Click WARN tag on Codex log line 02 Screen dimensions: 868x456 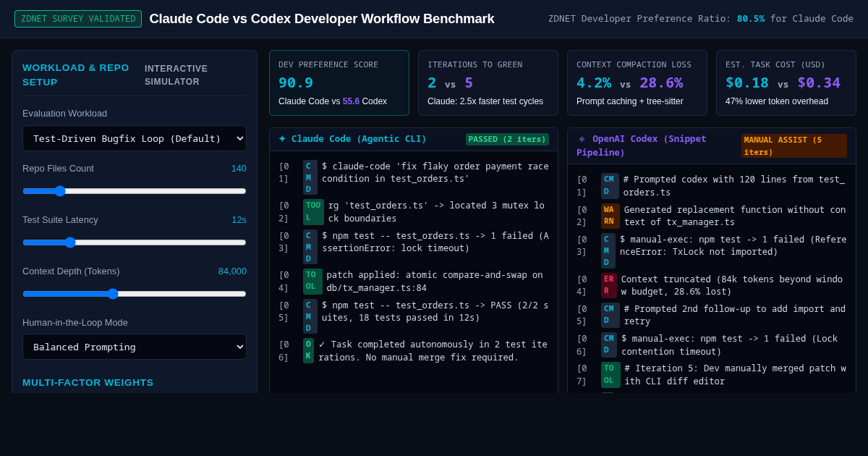coord(610,216)
